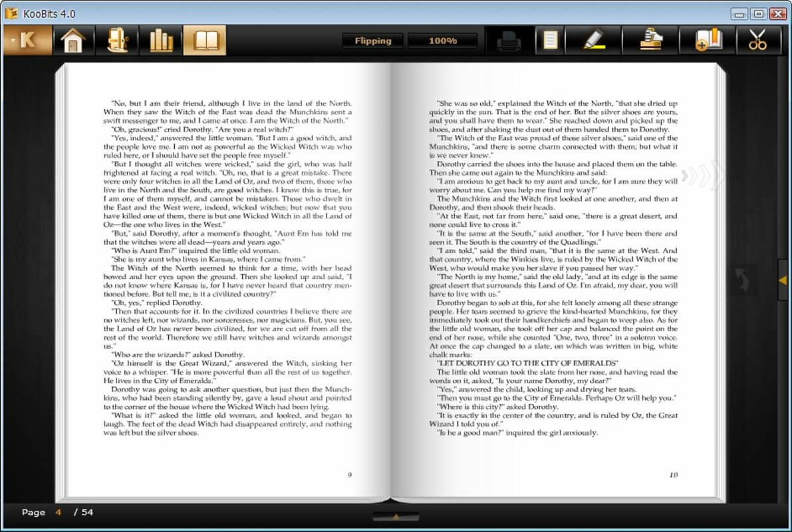
Task: Open the bookshelf library icon
Action: 161,41
